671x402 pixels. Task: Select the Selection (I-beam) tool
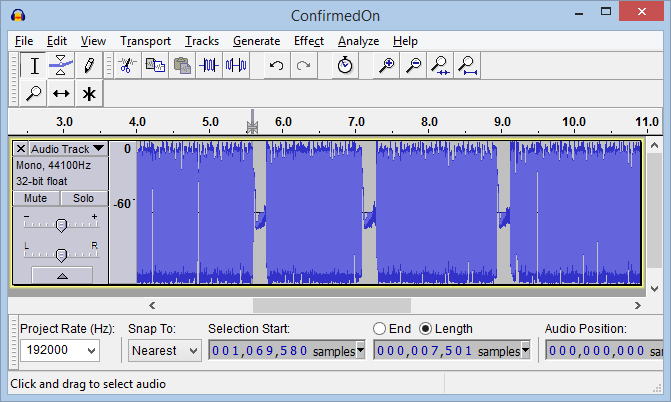click(x=34, y=66)
